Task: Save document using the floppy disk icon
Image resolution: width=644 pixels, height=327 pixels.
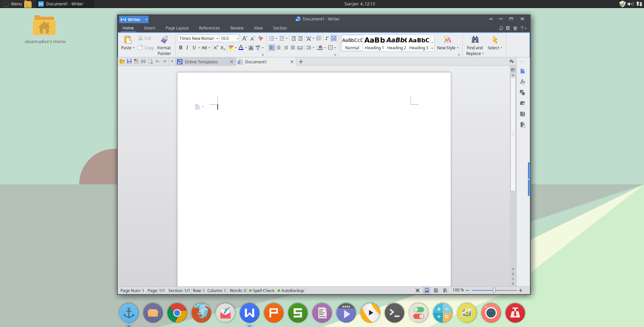Action: [129, 62]
